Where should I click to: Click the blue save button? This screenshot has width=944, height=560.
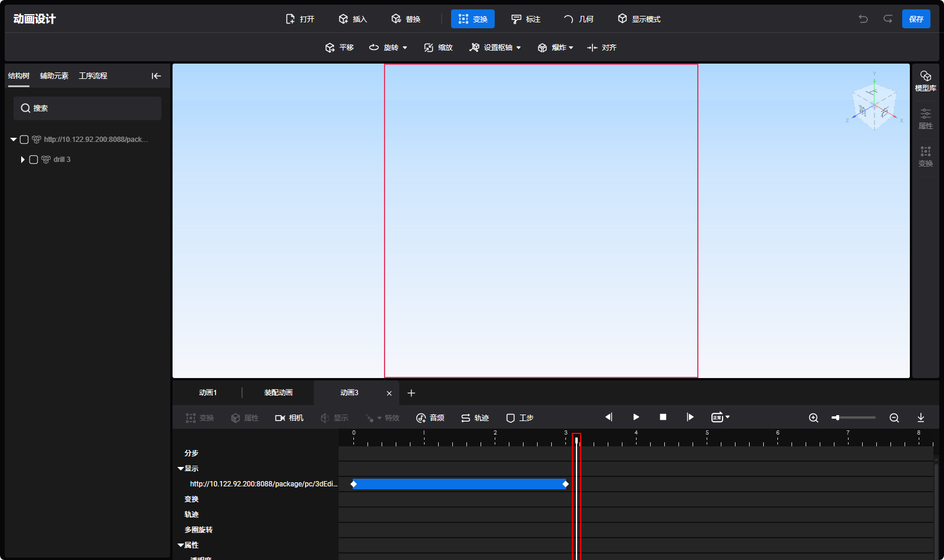[916, 19]
